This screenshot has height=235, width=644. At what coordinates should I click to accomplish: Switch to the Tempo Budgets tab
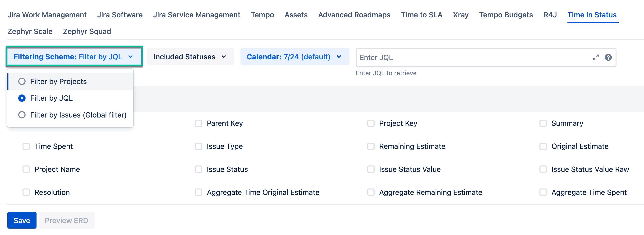click(506, 15)
